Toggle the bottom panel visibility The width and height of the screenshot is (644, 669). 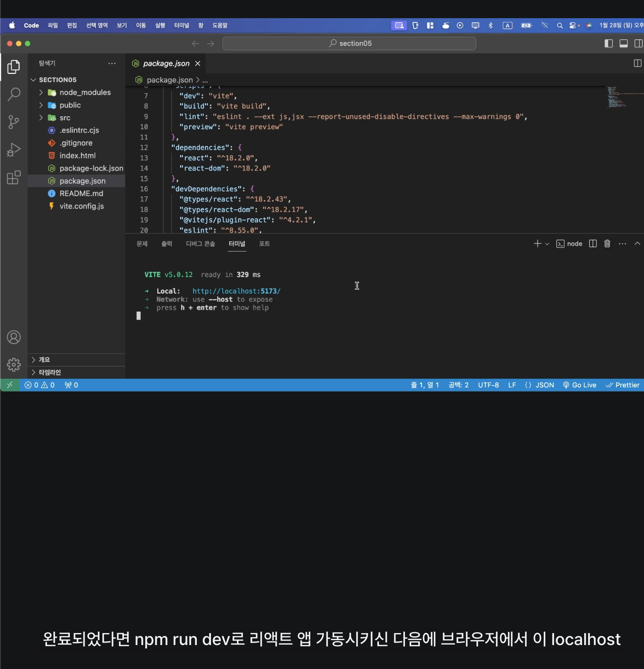624,44
